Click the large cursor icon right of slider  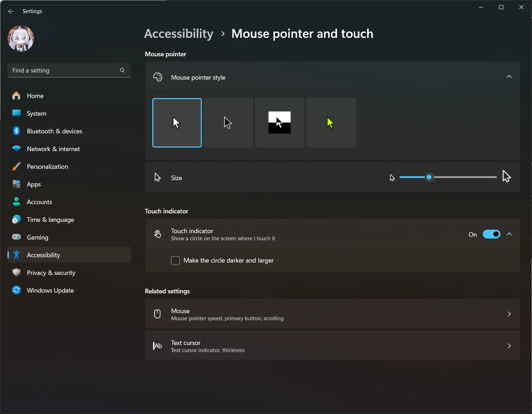pos(506,176)
